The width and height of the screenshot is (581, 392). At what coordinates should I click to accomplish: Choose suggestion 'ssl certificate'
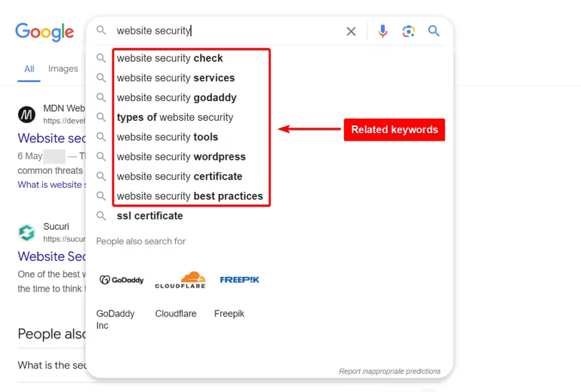tap(150, 216)
